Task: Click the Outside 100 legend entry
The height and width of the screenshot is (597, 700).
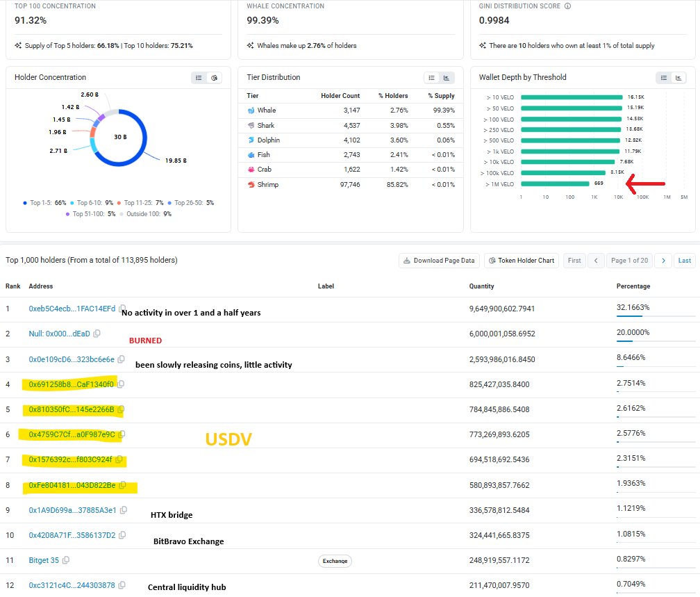Action: coord(146,214)
